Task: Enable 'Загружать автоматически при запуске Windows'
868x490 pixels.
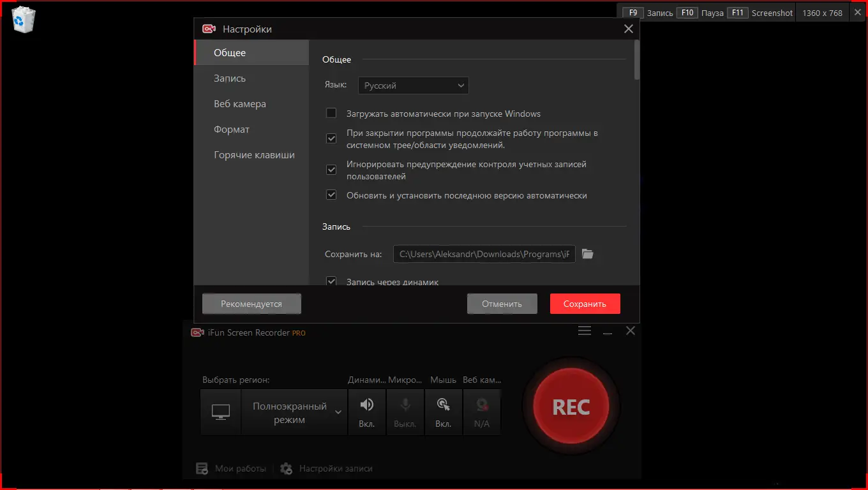Action: click(331, 112)
